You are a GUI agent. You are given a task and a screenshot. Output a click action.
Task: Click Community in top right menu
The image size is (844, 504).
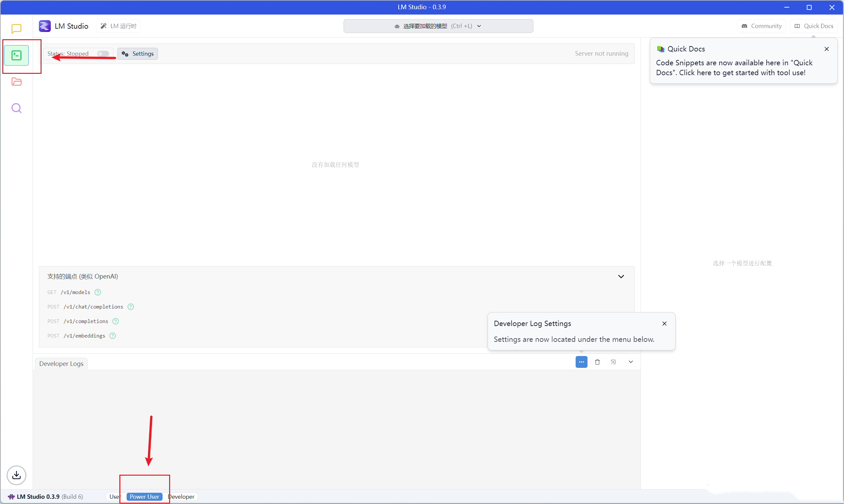point(762,25)
